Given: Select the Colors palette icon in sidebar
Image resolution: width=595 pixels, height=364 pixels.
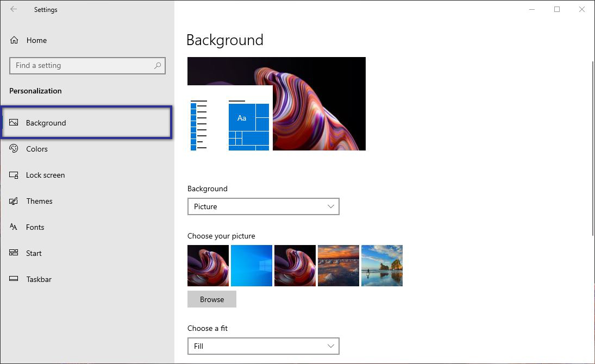Looking at the screenshot, I should pyautogui.click(x=13, y=149).
